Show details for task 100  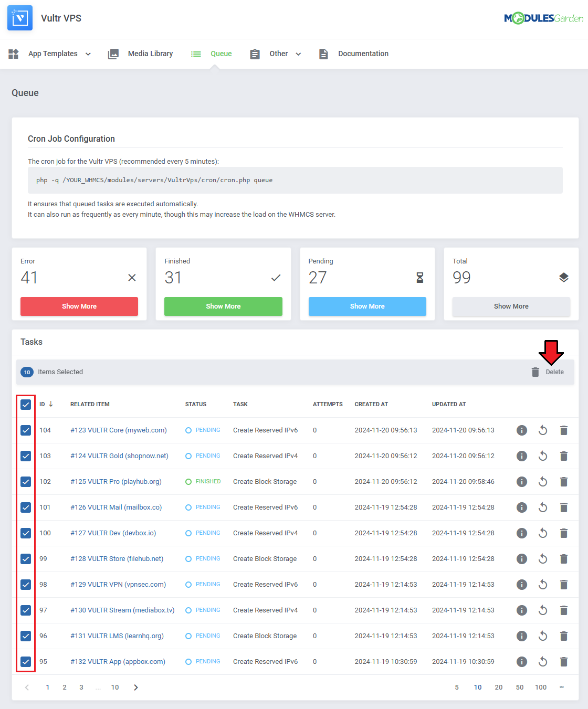click(x=521, y=533)
